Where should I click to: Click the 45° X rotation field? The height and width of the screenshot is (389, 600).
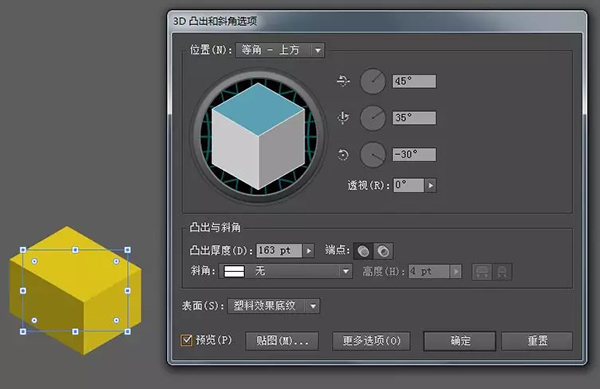pyautogui.click(x=414, y=81)
